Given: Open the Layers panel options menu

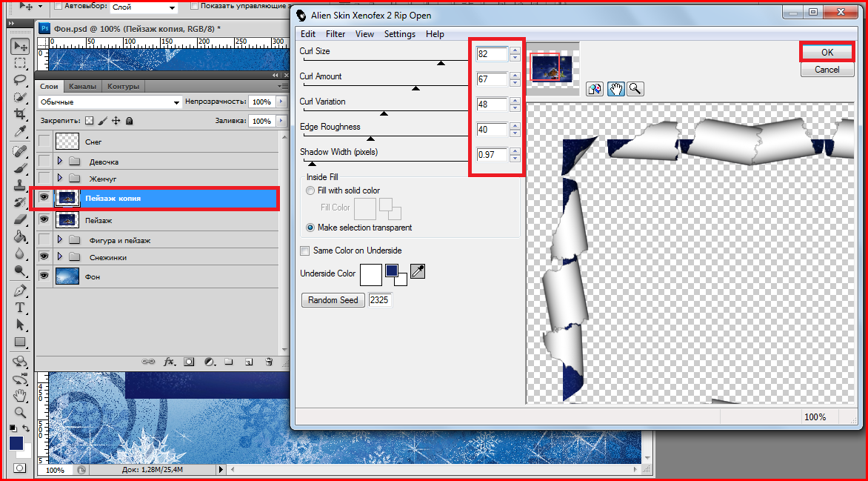Looking at the screenshot, I should (x=283, y=87).
